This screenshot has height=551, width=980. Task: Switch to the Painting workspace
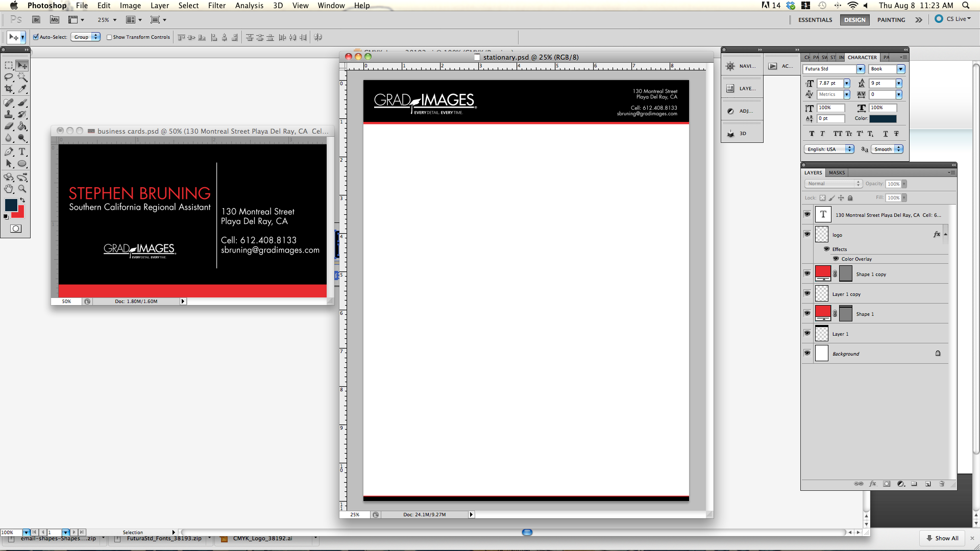click(x=891, y=20)
